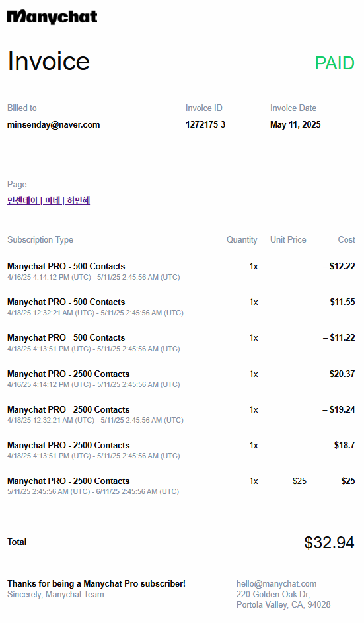Click the Manychat logo
This screenshot has width=364, height=623.
(52, 17)
